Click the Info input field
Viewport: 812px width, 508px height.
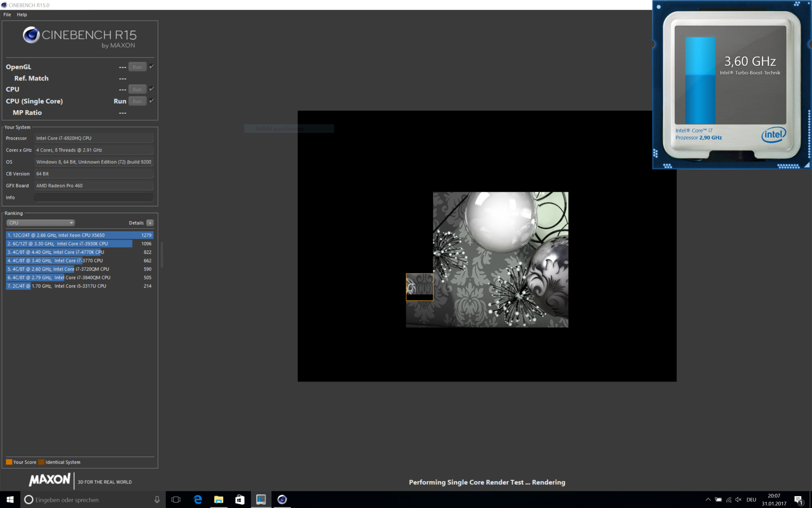(93, 197)
